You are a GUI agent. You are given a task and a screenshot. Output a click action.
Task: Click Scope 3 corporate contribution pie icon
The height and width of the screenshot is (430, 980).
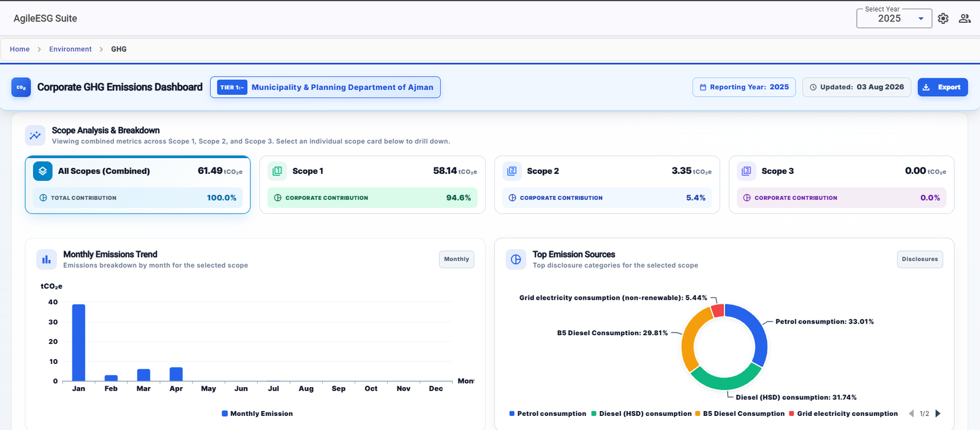[x=747, y=198]
